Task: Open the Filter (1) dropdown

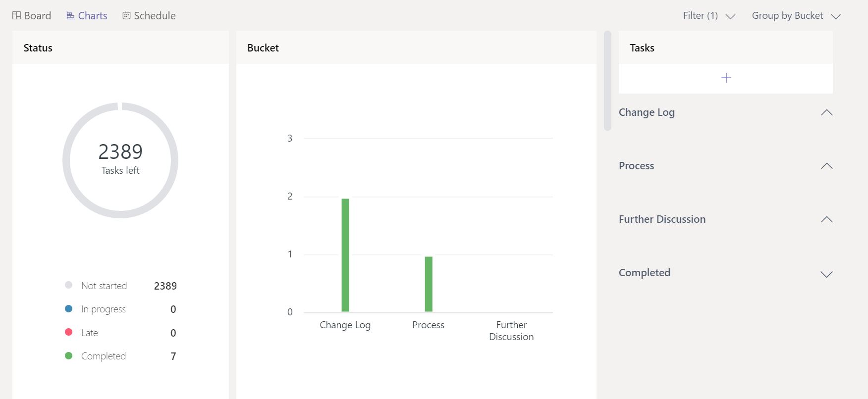Action: coord(709,16)
